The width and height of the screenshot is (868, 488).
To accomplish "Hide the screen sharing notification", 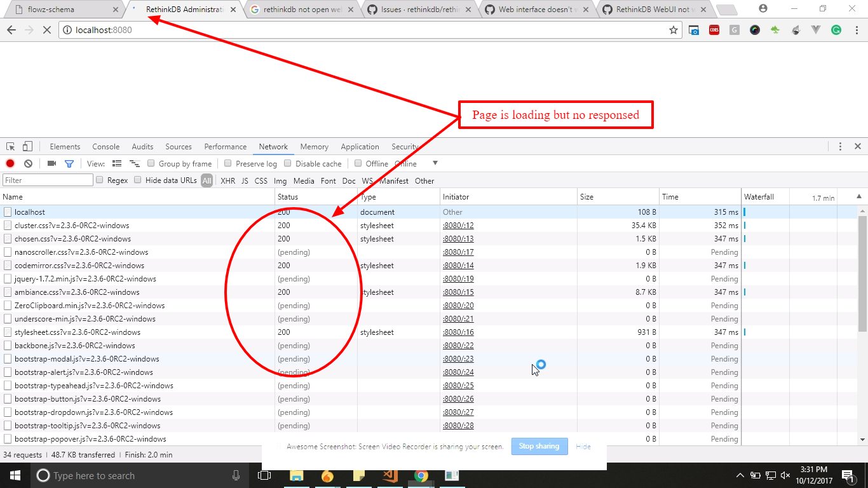I will [x=583, y=446].
